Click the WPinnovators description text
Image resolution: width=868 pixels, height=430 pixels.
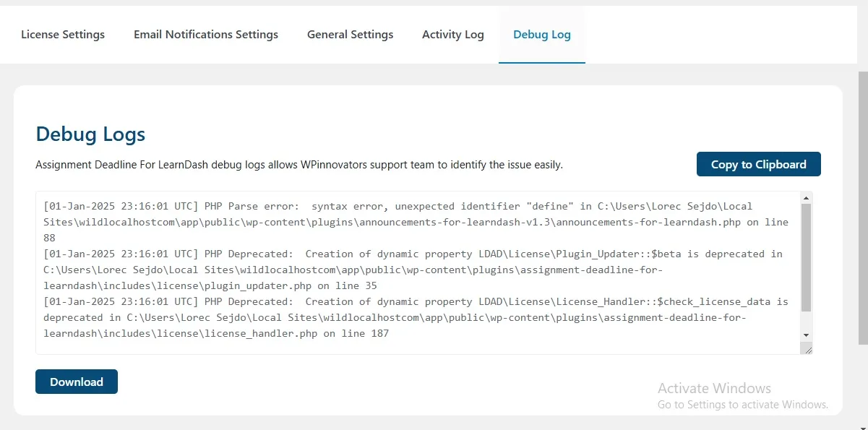click(x=300, y=165)
